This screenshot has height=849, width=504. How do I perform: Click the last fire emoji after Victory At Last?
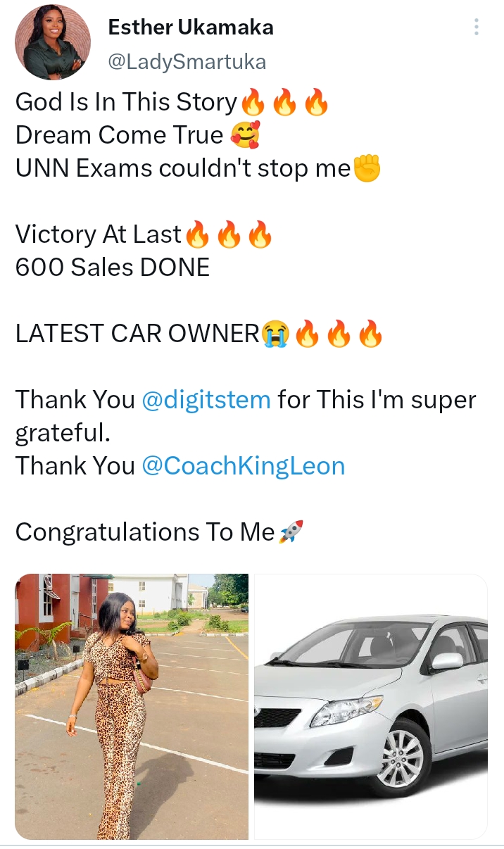260,235
